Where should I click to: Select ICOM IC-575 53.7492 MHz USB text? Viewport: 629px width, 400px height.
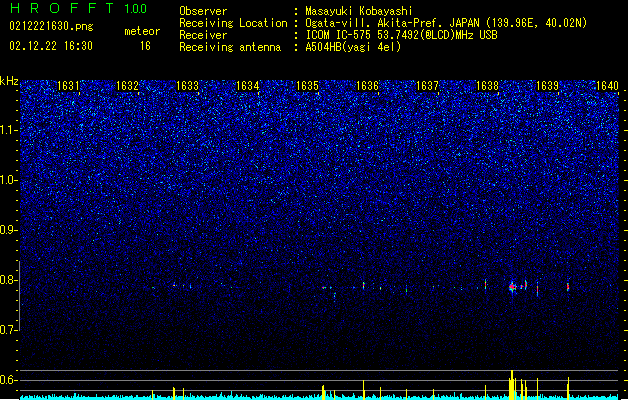coord(401,35)
